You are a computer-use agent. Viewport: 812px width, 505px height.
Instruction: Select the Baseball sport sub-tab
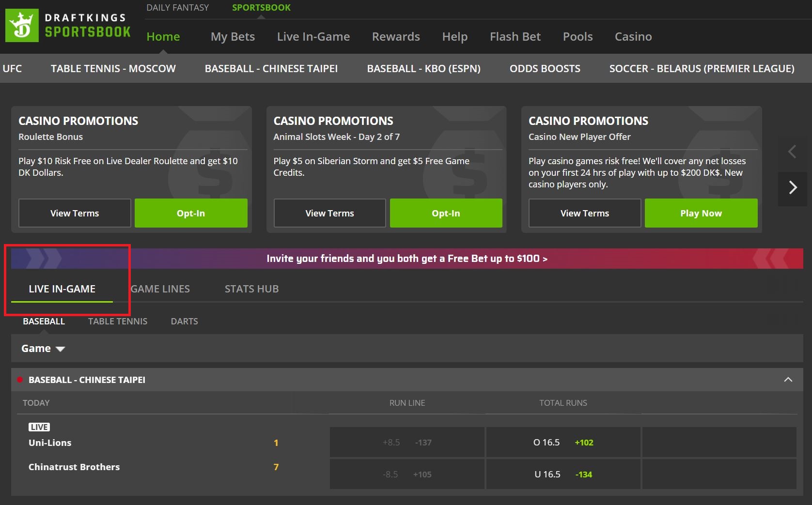[x=44, y=321]
